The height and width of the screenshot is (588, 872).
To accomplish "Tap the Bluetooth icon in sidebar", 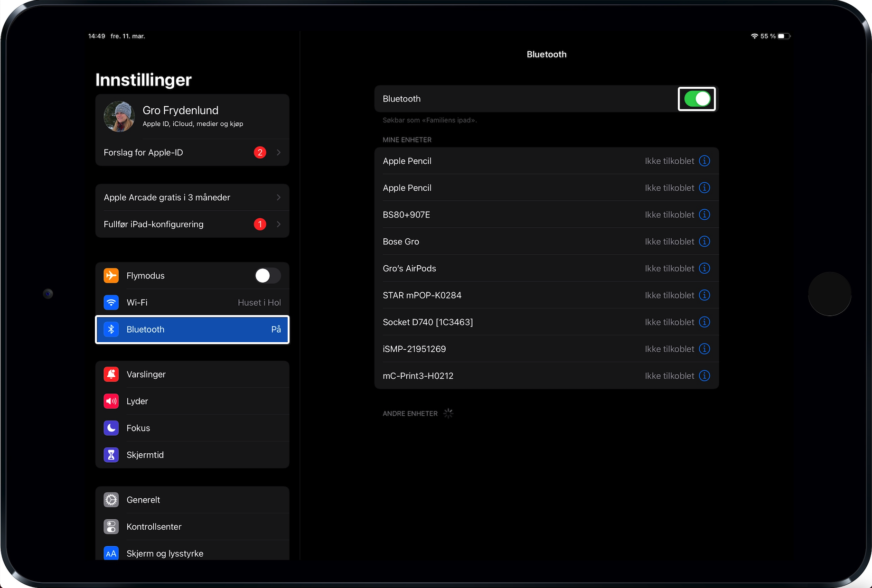I will point(111,329).
